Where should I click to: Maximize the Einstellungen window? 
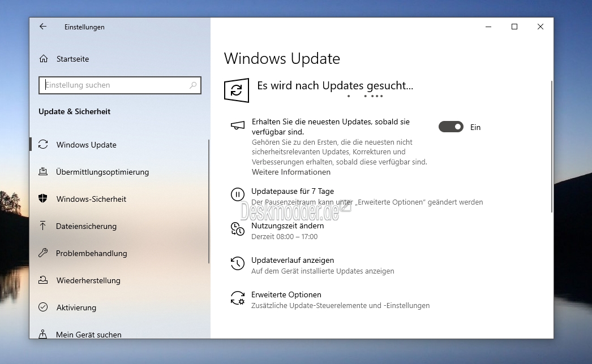[x=514, y=27]
